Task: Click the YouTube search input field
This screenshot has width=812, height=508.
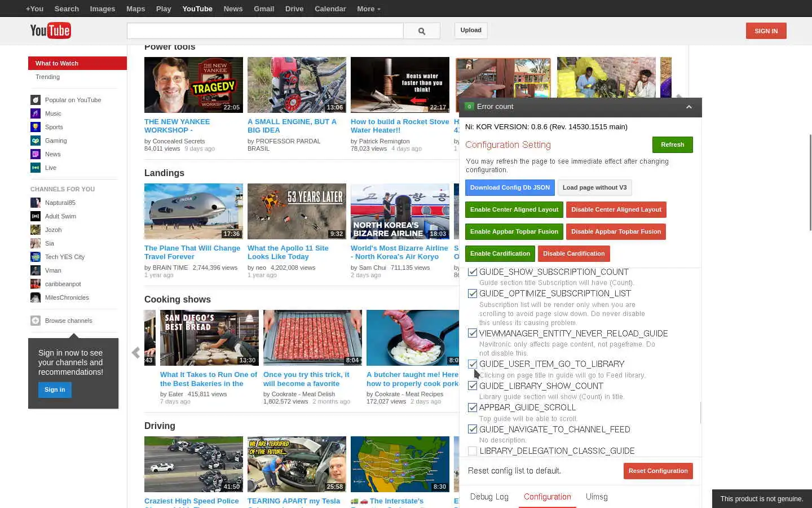Action: click(x=265, y=31)
